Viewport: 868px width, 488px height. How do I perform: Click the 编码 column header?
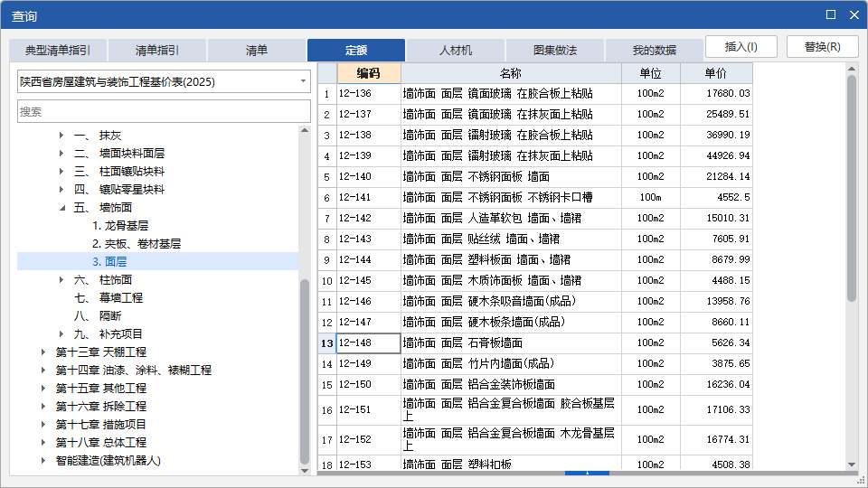[369, 73]
